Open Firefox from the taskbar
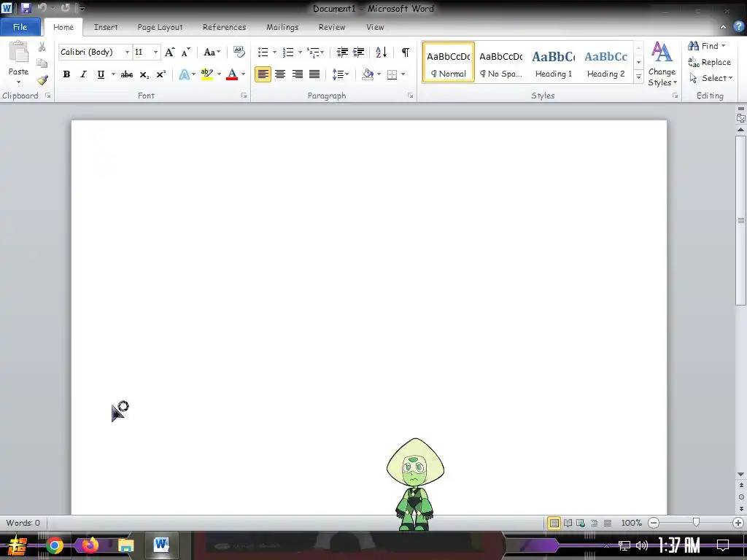The width and height of the screenshot is (747, 560). pyautogui.click(x=90, y=545)
